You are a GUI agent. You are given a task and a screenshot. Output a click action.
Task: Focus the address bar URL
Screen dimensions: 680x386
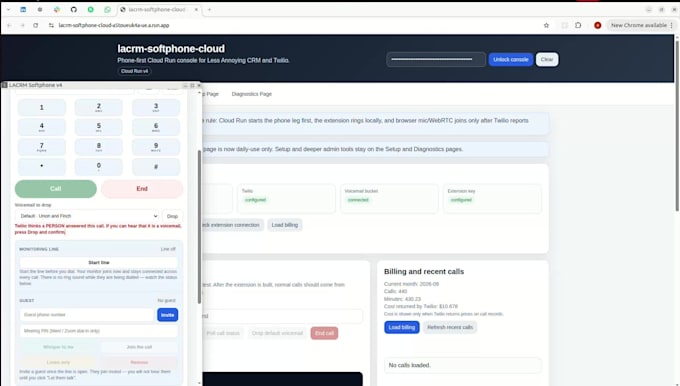tap(114, 25)
